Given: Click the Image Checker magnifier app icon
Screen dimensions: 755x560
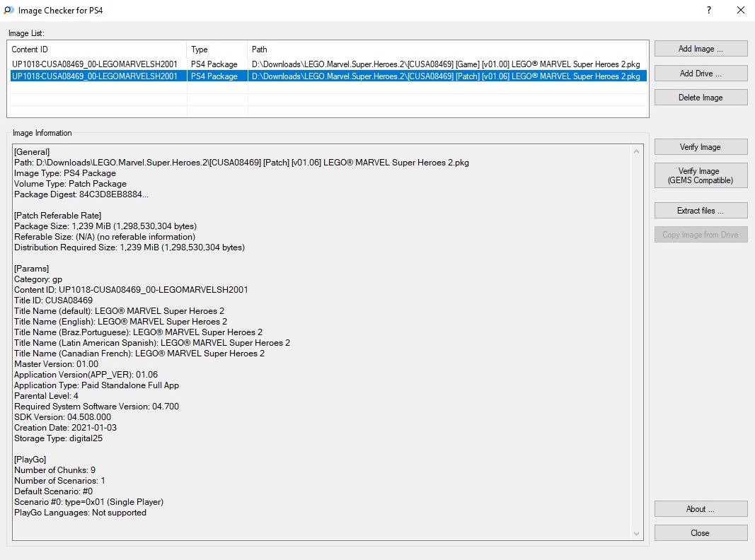Looking at the screenshot, I should 8,10.
